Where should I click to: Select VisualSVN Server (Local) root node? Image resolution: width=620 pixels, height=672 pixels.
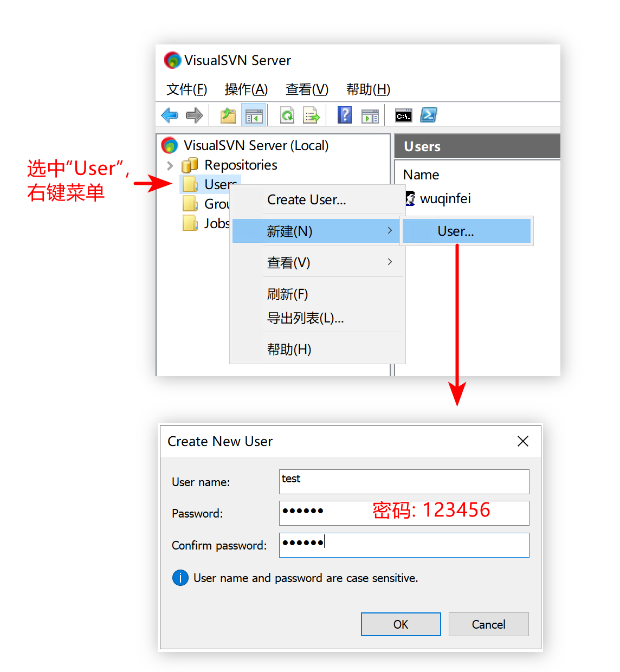pos(256,145)
